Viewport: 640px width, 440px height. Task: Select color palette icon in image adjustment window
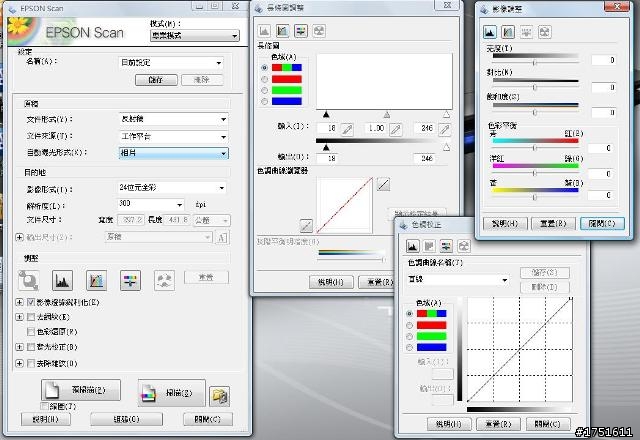pyautogui.click(x=544, y=32)
